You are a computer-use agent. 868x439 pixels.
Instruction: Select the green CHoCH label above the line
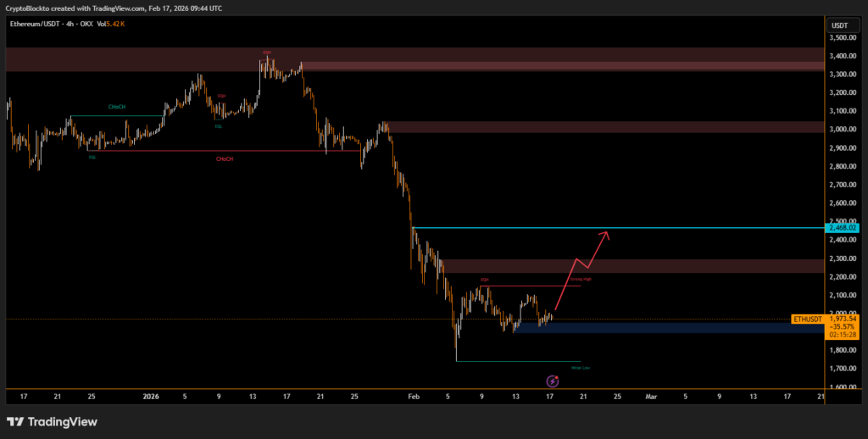[x=117, y=107]
